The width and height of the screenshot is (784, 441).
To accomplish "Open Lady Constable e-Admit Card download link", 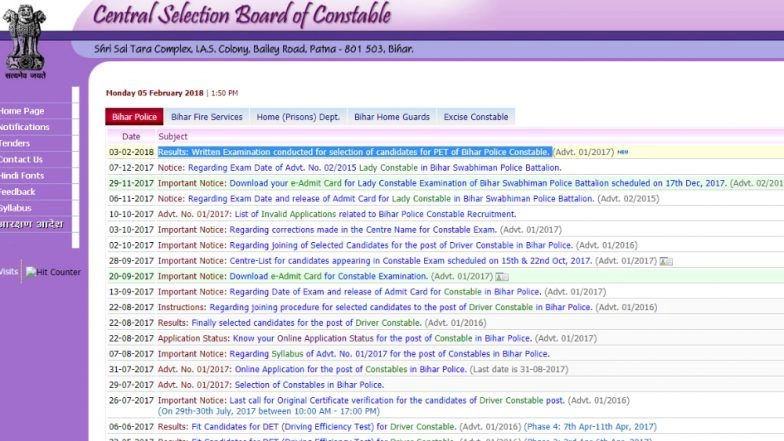I will coord(478,183).
